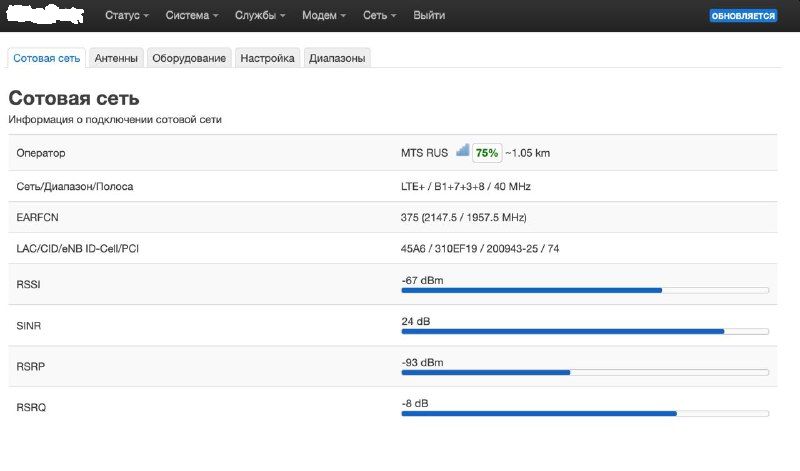This screenshot has height=471, width=800.
Task: Switch to the Диапазоны tab
Action: (x=337, y=58)
